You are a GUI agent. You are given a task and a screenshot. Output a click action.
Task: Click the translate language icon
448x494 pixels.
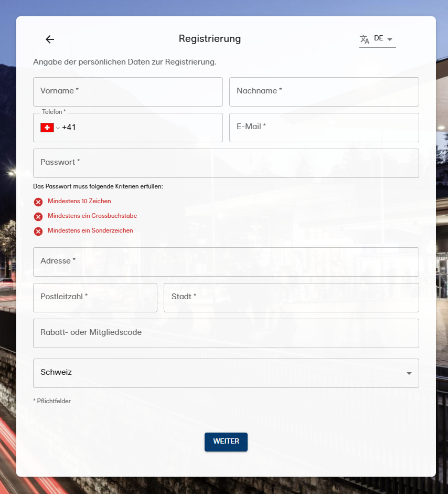[x=365, y=39]
